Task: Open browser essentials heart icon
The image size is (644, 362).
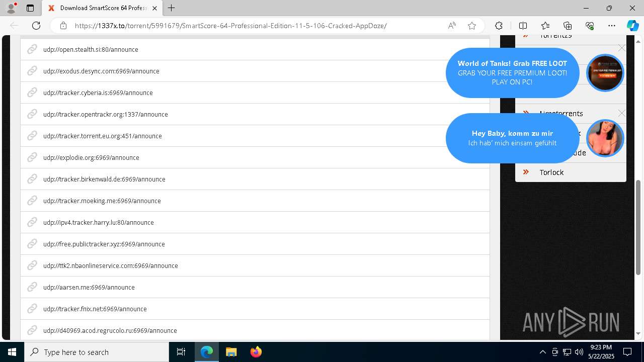Action: (590, 26)
